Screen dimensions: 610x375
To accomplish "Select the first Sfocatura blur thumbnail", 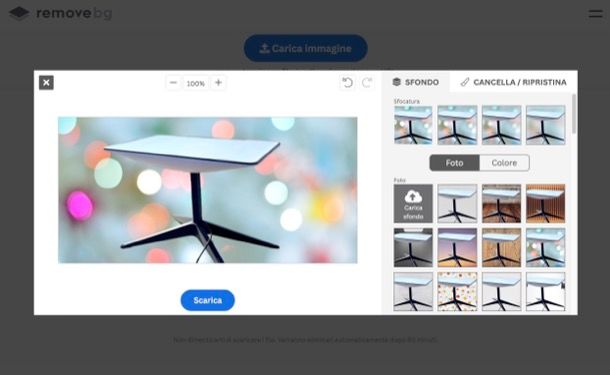I will click(x=413, y=125).
